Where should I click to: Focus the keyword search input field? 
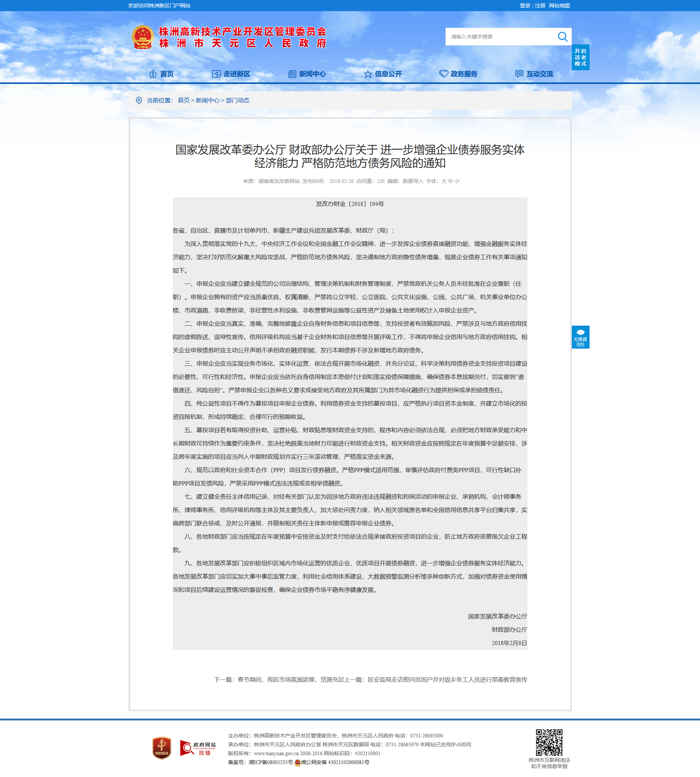tap(500, 37)
